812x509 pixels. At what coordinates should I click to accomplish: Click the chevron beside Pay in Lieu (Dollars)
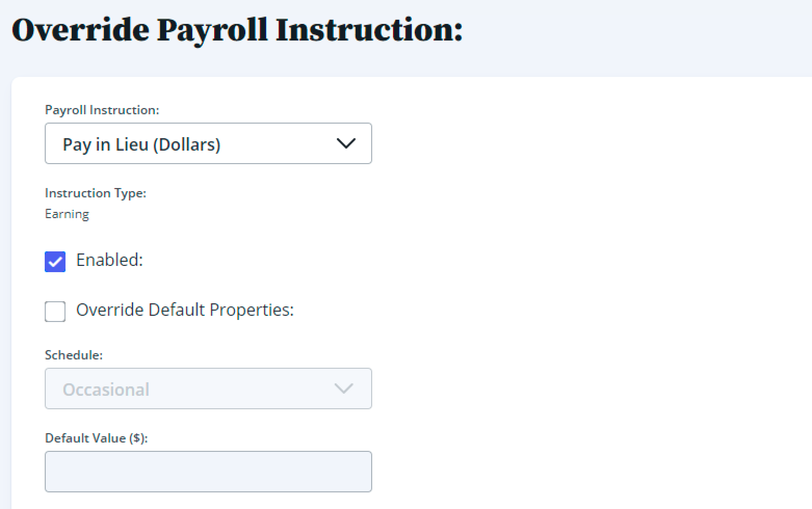[346, 143]
